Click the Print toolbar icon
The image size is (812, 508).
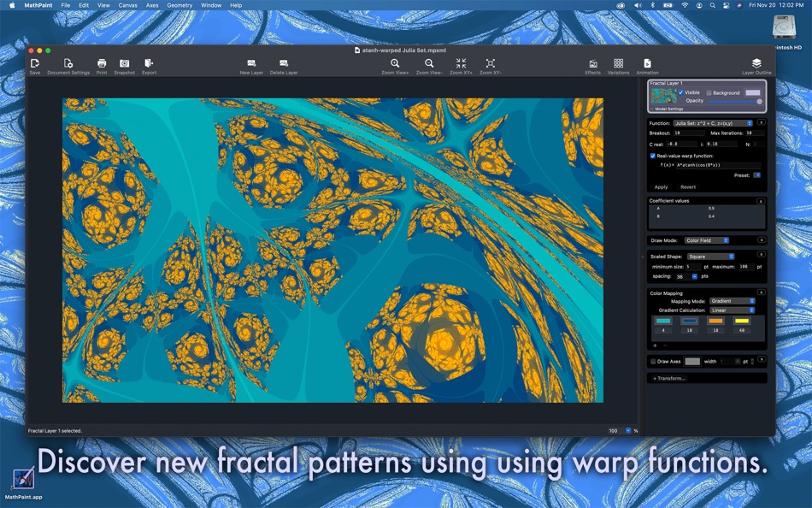102,63
